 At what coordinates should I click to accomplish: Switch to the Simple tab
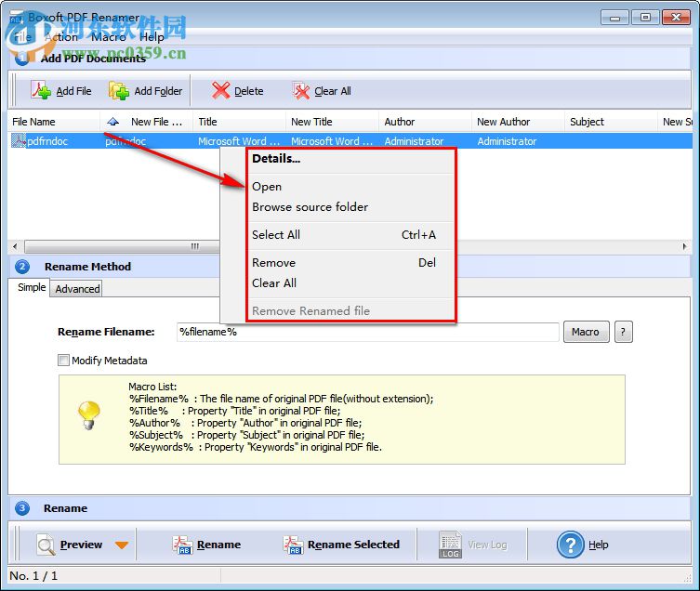[32, 287]
